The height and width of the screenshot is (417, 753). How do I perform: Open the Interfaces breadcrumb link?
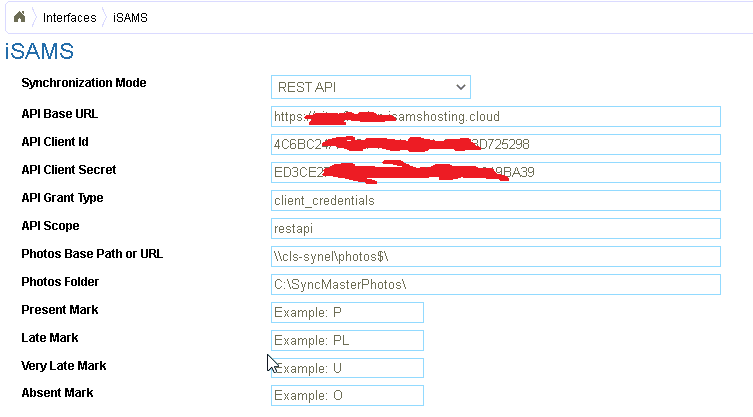tap(70, 18)
